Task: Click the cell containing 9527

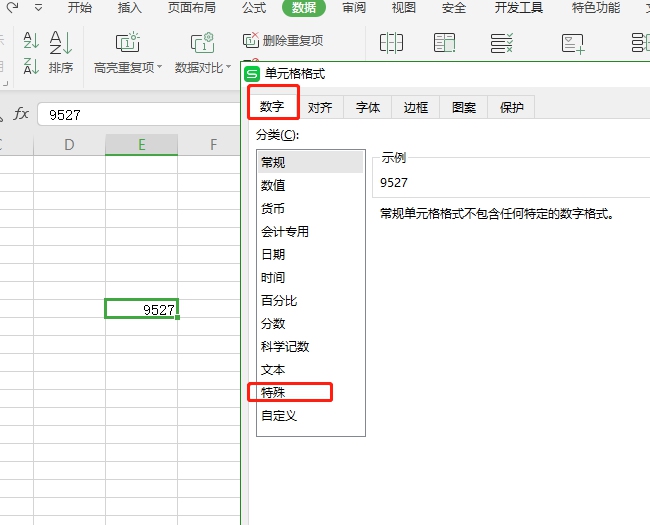Action: pyautogui.click(x=141, y=309)
